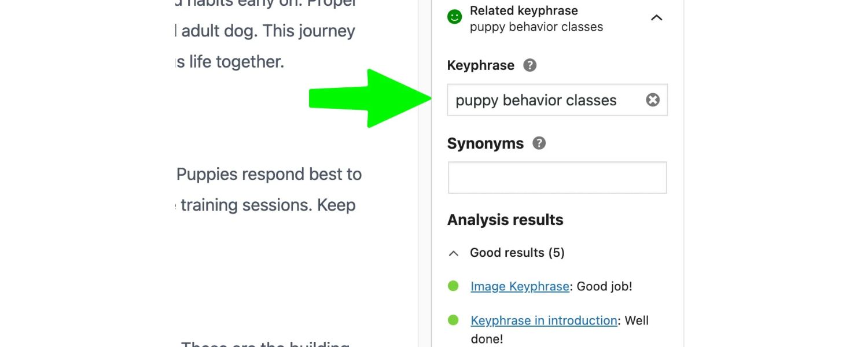Image resolution: width=868 pixels, height=347 pixels.
Task: Toggle the Related keyphrase section open state
Action: (x=657, y=18)
